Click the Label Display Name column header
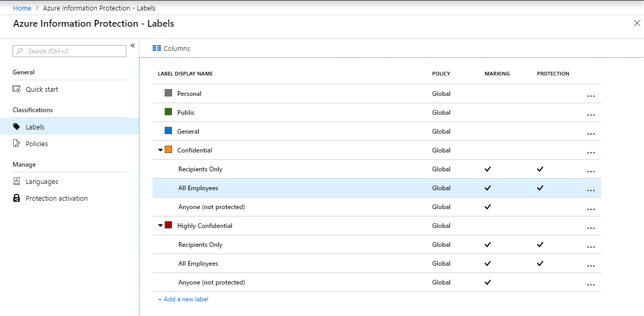The image size is (644, 316). coord(185,74)
